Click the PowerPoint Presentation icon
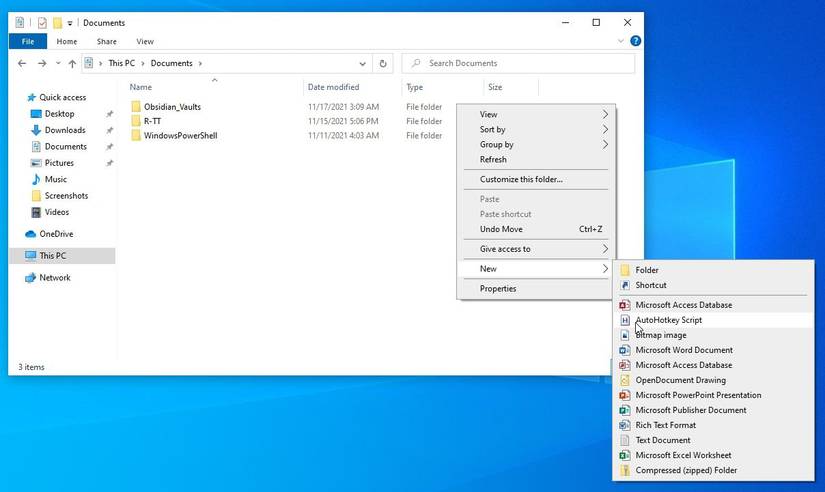The image size is (825, 492). coord(625,395)
